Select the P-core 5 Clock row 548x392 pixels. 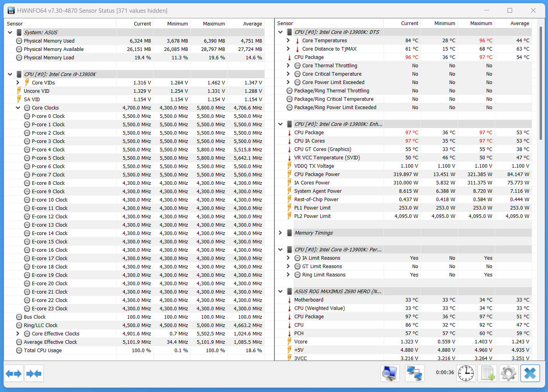134,158
